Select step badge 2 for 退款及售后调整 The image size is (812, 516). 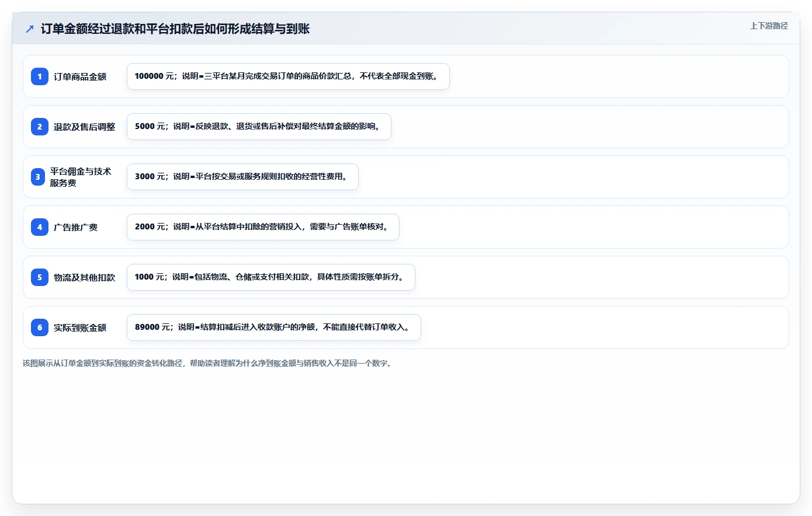(40, 127)
